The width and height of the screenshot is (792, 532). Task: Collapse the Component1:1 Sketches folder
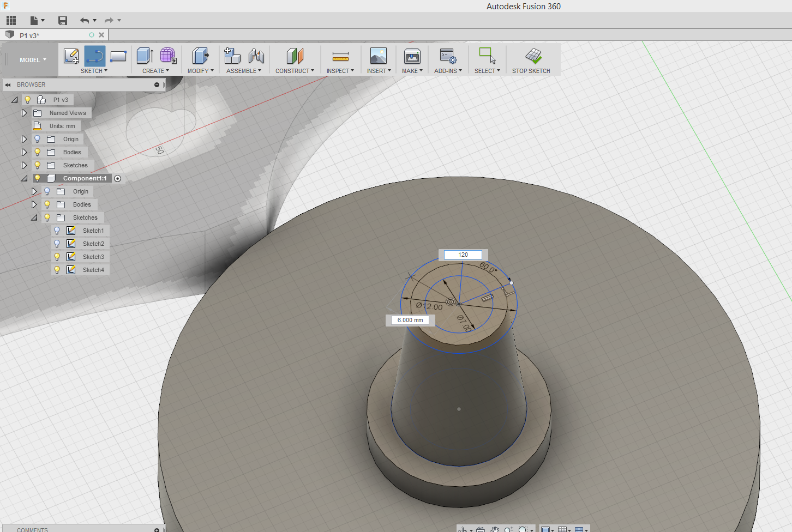tap(34, 218)
